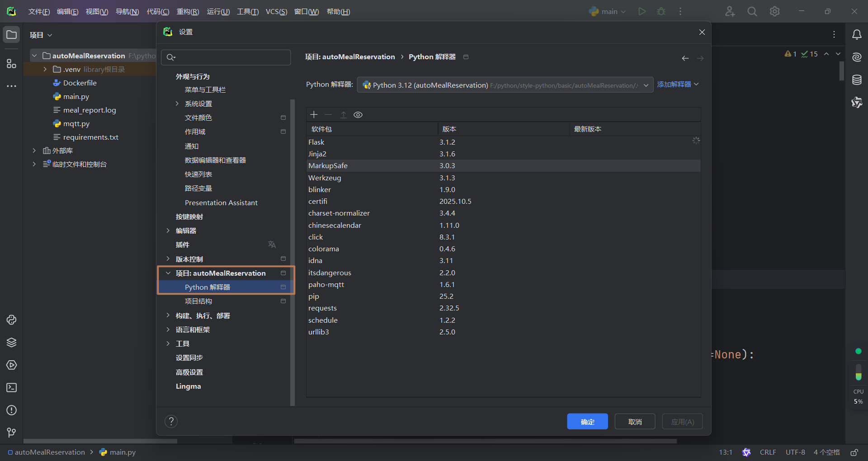868x461 pixels.
Task: Select the MarkupSafe package row
Action: (504, 166)
